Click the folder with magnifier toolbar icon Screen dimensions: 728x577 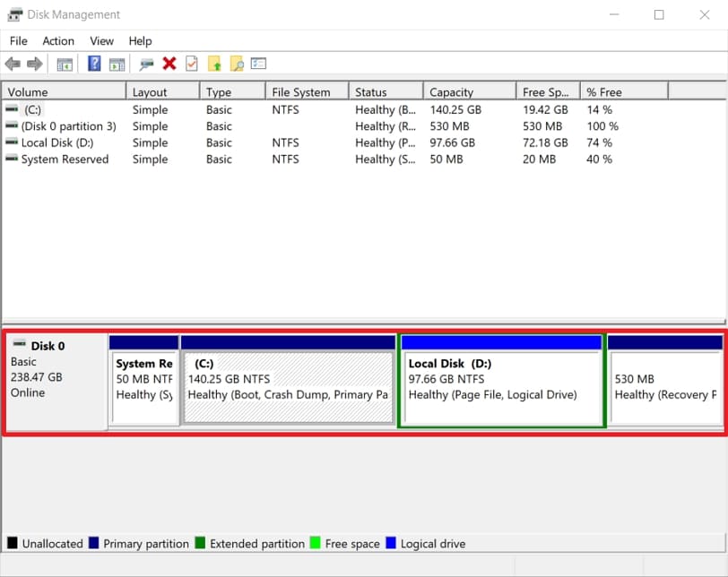click(237, 63)
